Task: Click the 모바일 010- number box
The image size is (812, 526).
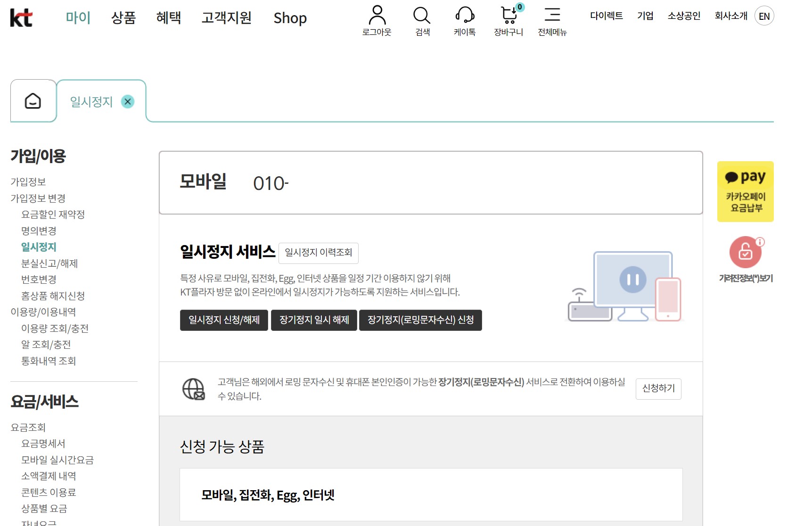Action: [x=431, y=183]
